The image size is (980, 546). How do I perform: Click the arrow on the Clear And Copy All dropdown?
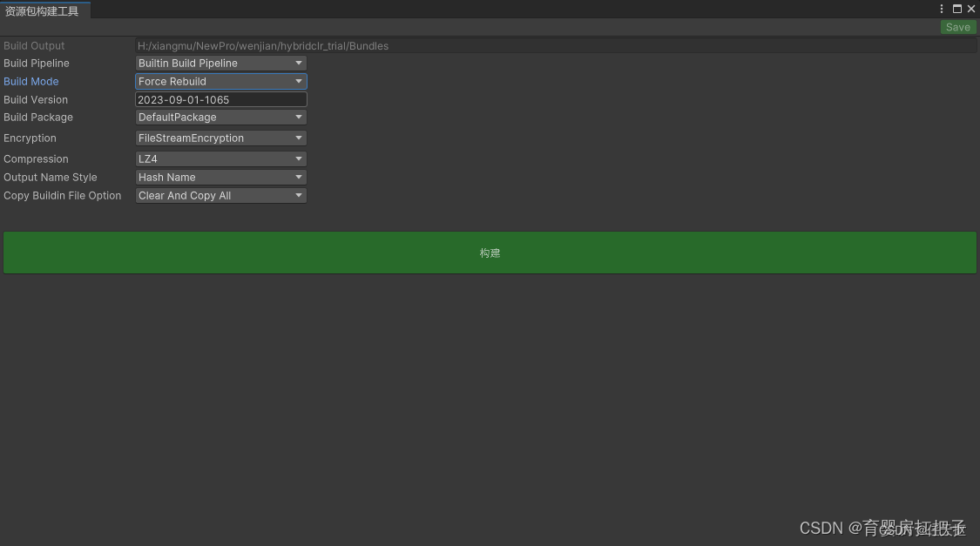tap(299, 195)
